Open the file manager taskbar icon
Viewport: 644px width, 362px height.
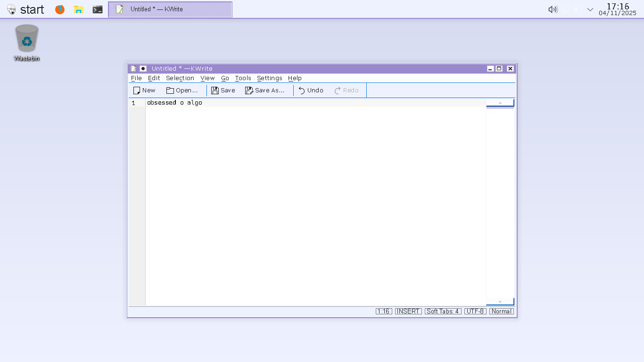point(79,9)
